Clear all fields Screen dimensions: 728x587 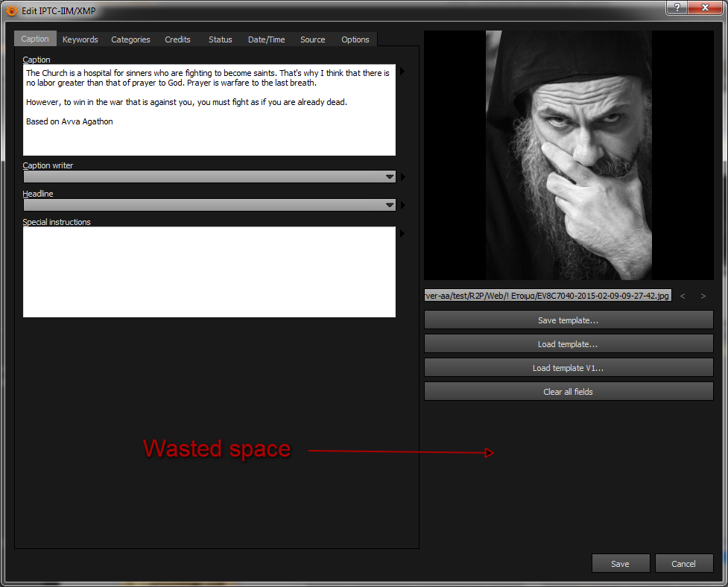569,392
